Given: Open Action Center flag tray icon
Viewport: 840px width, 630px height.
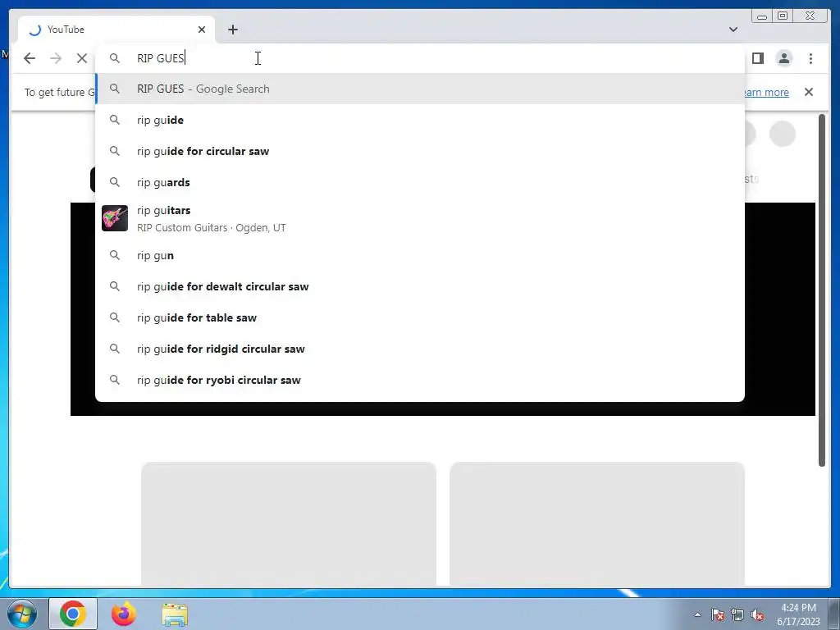Looking at the screenshot, I should coord(718,615).
